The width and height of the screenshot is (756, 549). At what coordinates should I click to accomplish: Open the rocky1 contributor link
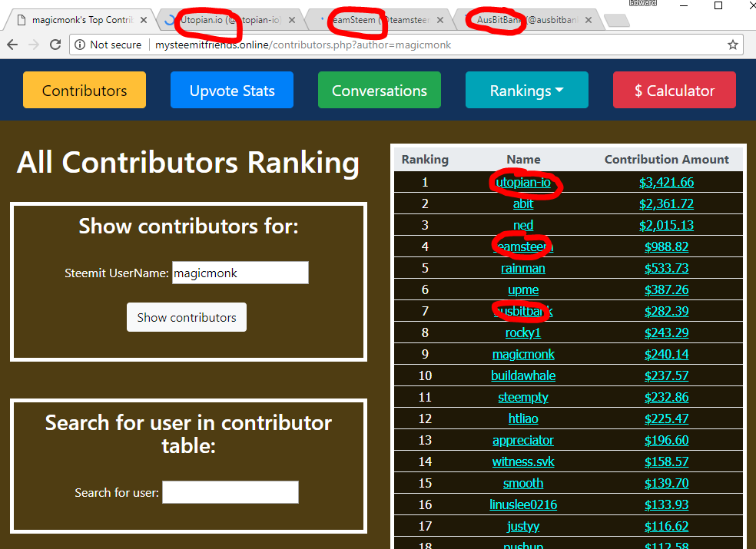pyautogui.click(x=523, y=332)
